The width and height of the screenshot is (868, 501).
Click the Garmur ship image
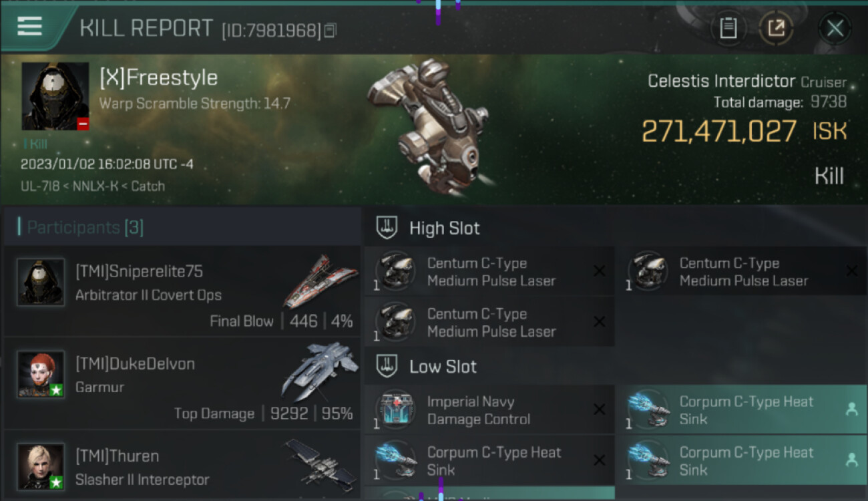pyautogui.click(x=320, y=371)
